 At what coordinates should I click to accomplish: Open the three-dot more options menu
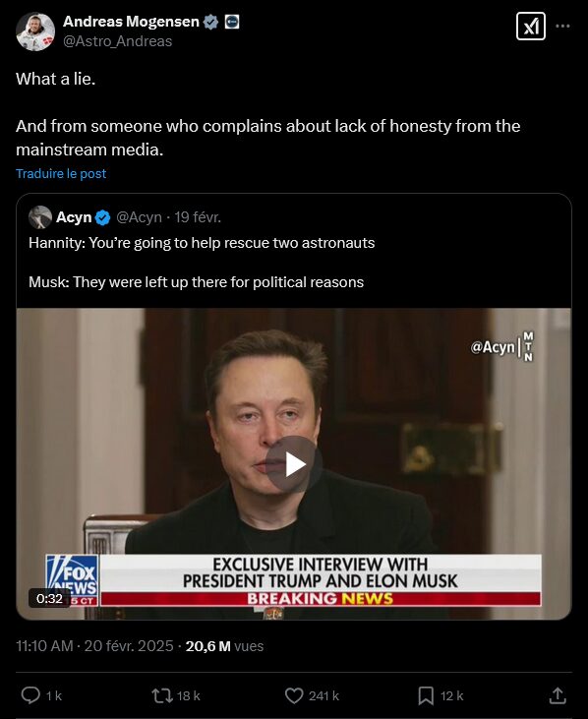[562, 27]
